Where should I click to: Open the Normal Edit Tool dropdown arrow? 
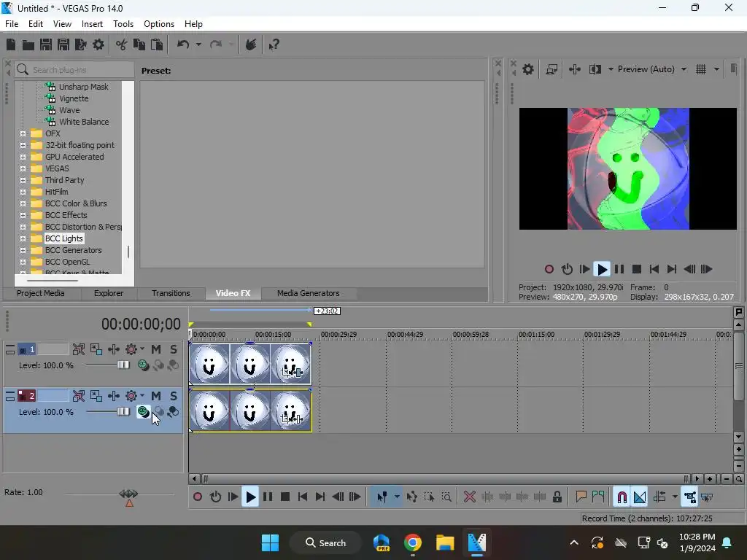pos(397,497)
